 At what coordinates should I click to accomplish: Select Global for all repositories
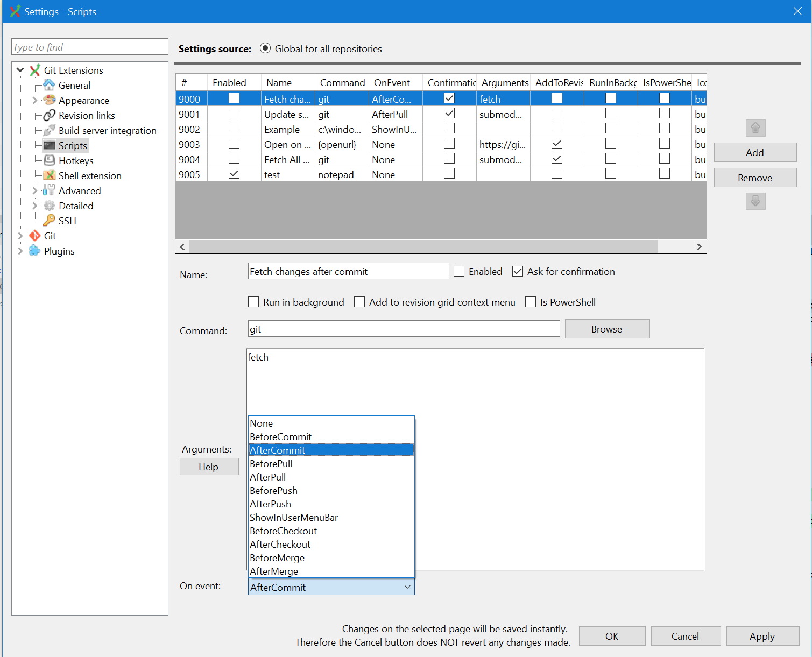click(x=265, y=48)
